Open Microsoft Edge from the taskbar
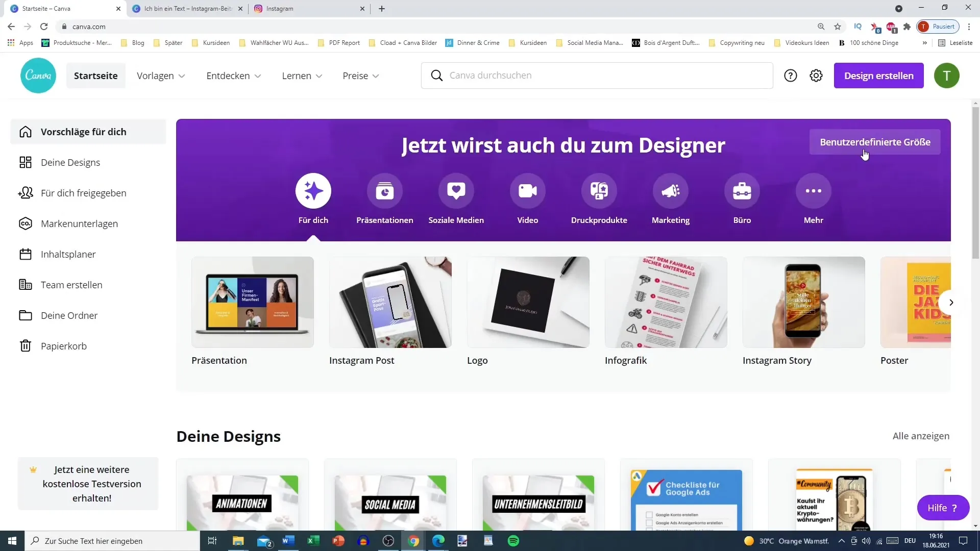 (x=438, y=541)
